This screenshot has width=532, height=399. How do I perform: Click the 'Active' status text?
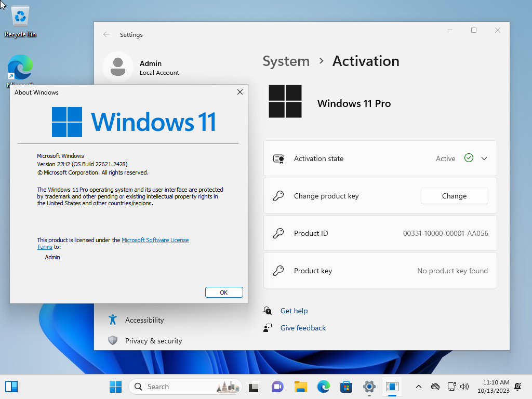[445, 158]
